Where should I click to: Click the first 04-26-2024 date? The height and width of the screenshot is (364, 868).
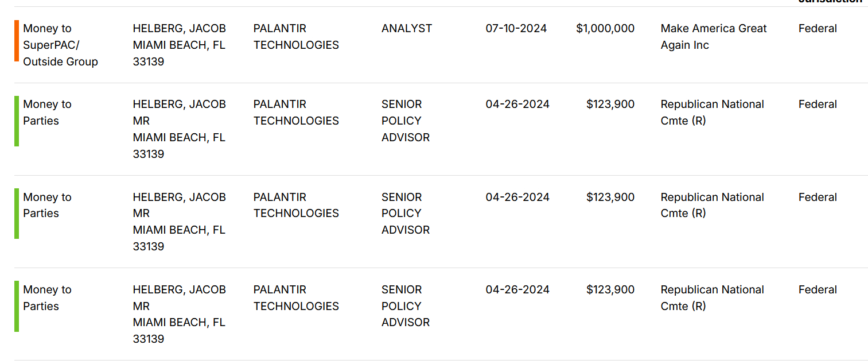(517, 104)
